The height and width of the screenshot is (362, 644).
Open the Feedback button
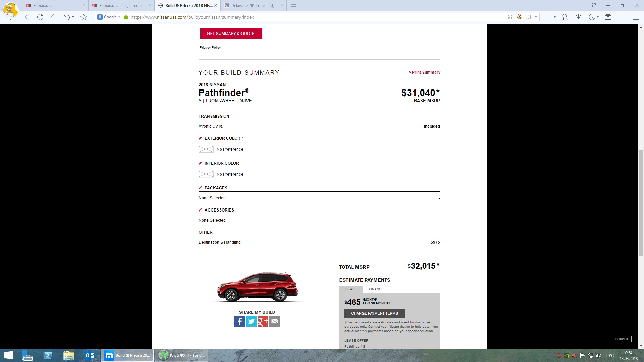(621, 339)
